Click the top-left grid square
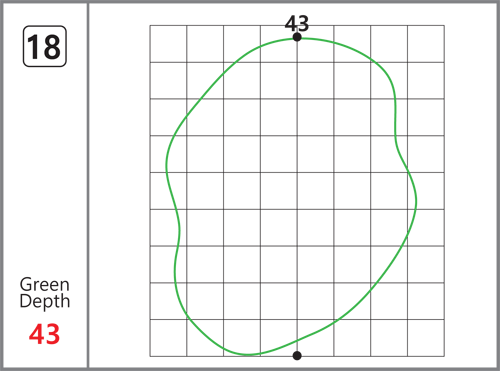500x371 pixels. (x=168, y=44)
